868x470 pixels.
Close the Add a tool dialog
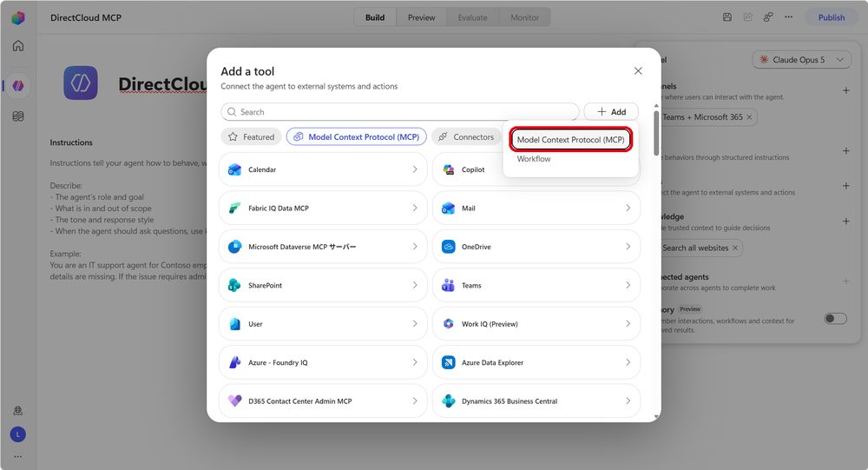[x=638, y=71]
